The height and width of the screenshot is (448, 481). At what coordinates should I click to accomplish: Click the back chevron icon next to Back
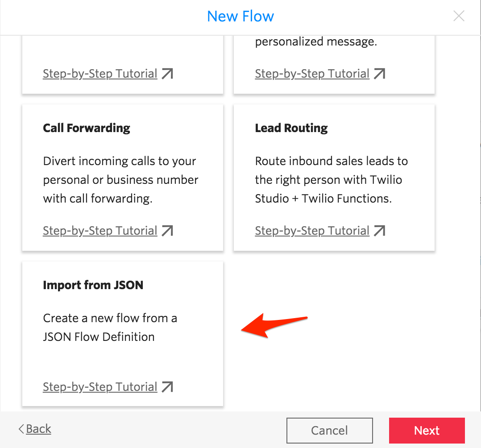[x=21, y=428]
